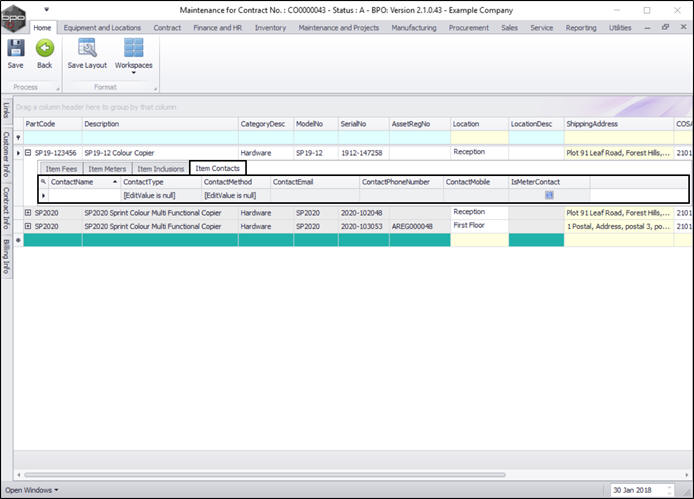Open the ContactMethod dropdown cell

click(236, 195)
